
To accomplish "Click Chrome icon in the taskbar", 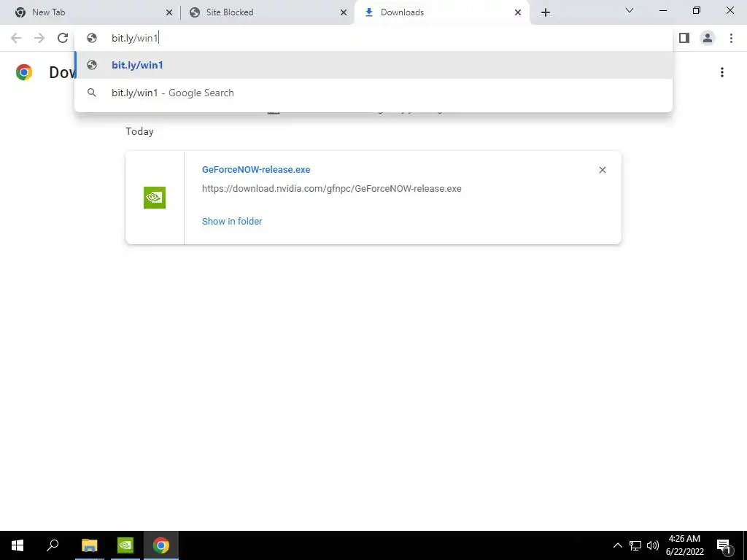I will pyautogui.click(x=161, y=545).
